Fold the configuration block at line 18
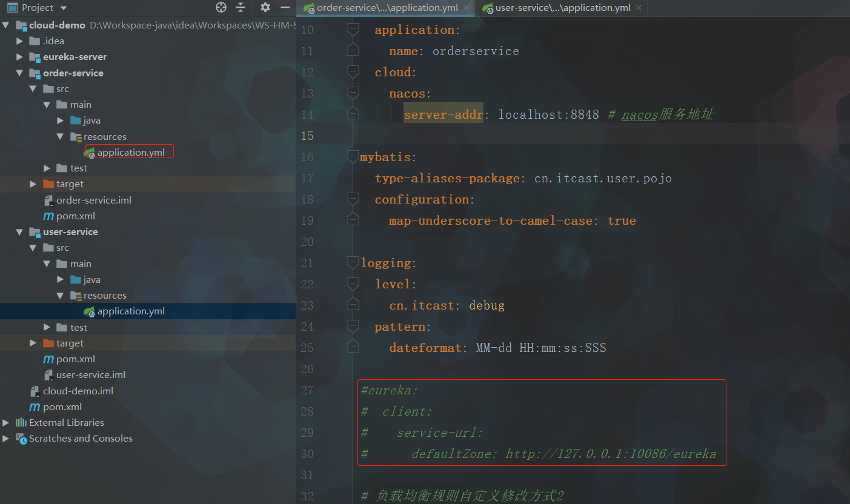The image size is (850, 504). click(353, 199)
